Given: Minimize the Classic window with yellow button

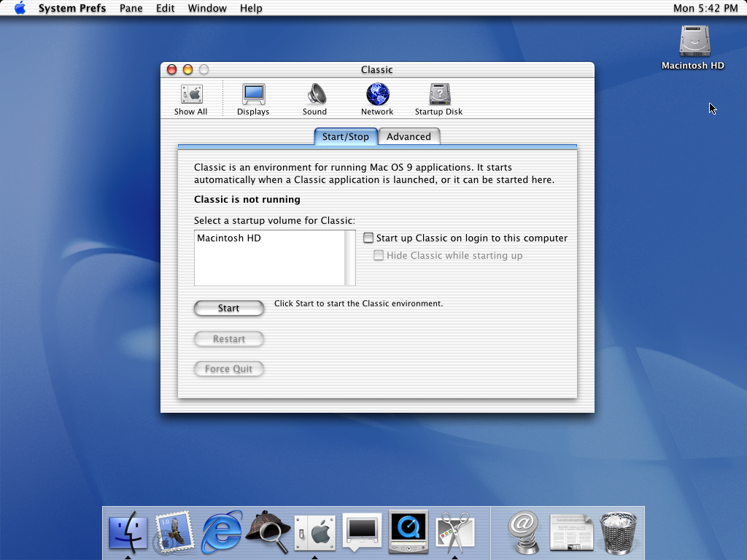Looking at the screenshot, I should 187,69.
